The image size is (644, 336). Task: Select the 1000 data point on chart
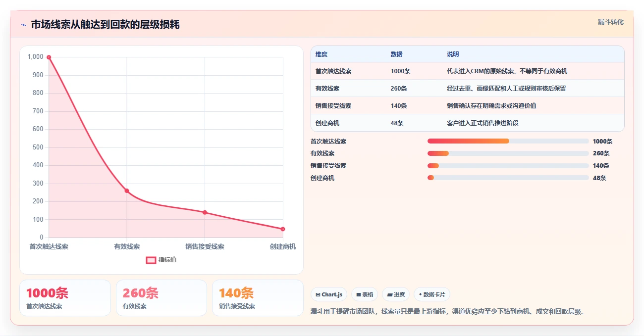(49, 57)
